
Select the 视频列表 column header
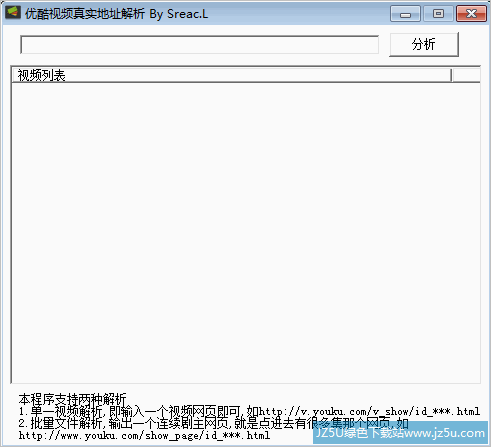point(232,75)
